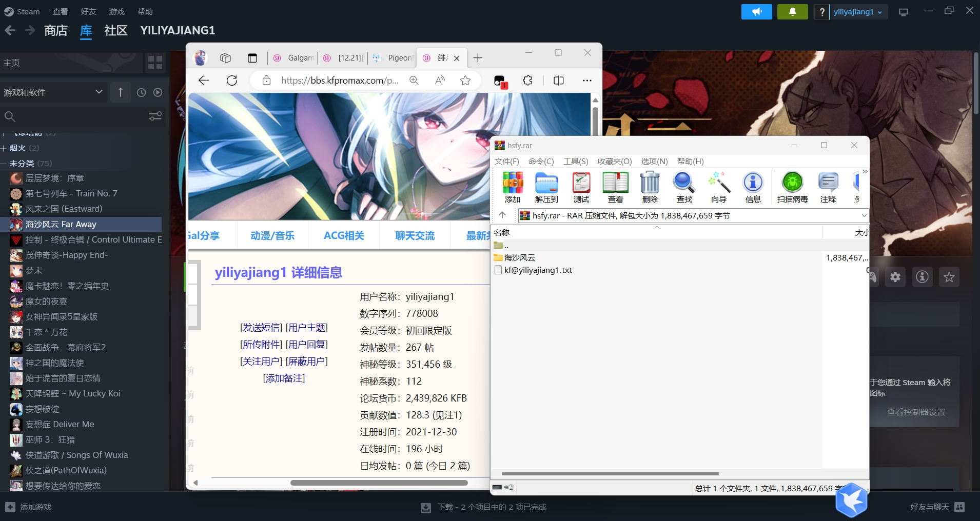Click the 发送短信 link
This screenshot has width=980, height=521.
click(261, 328)
